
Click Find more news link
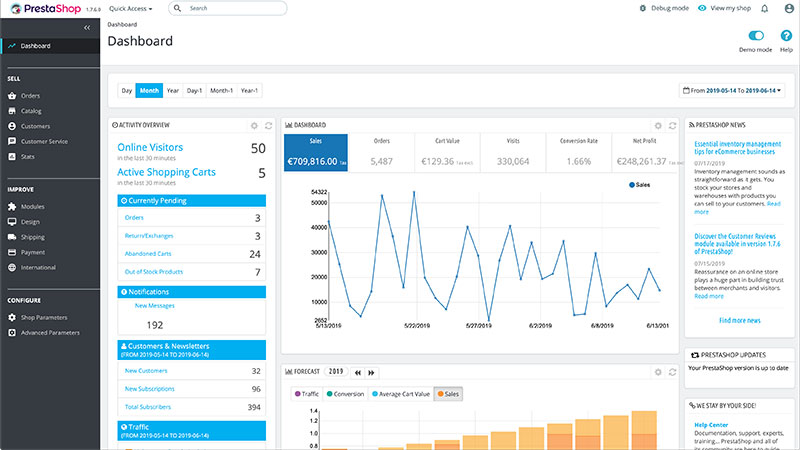click(x=740, y=320)
